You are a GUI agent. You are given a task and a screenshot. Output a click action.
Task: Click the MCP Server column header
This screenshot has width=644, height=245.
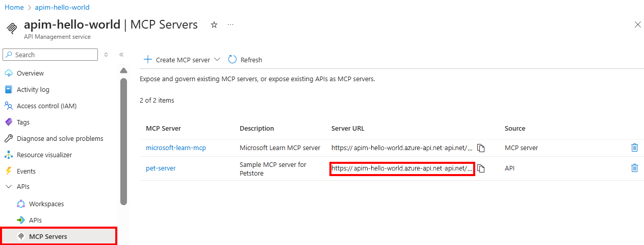163,128
